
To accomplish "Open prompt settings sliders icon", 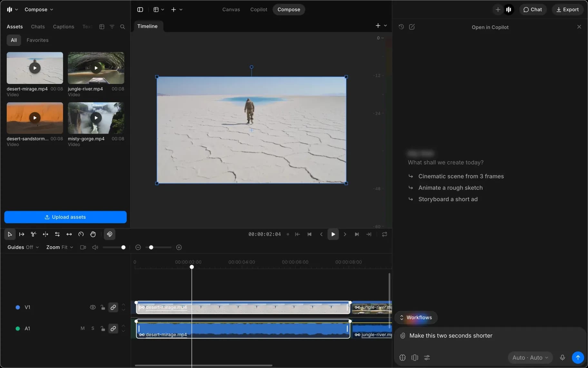I will [x=427, y=358].
